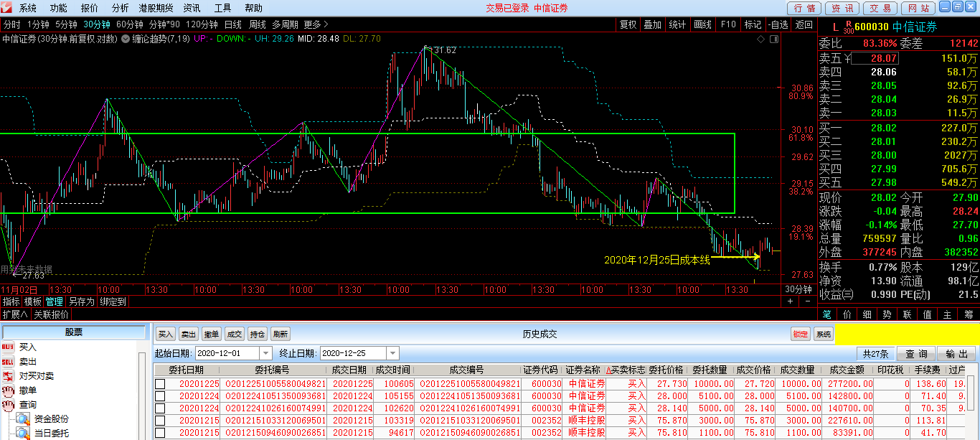Tick checkbox of order 0201215094609002685

[x=161, y=433]
